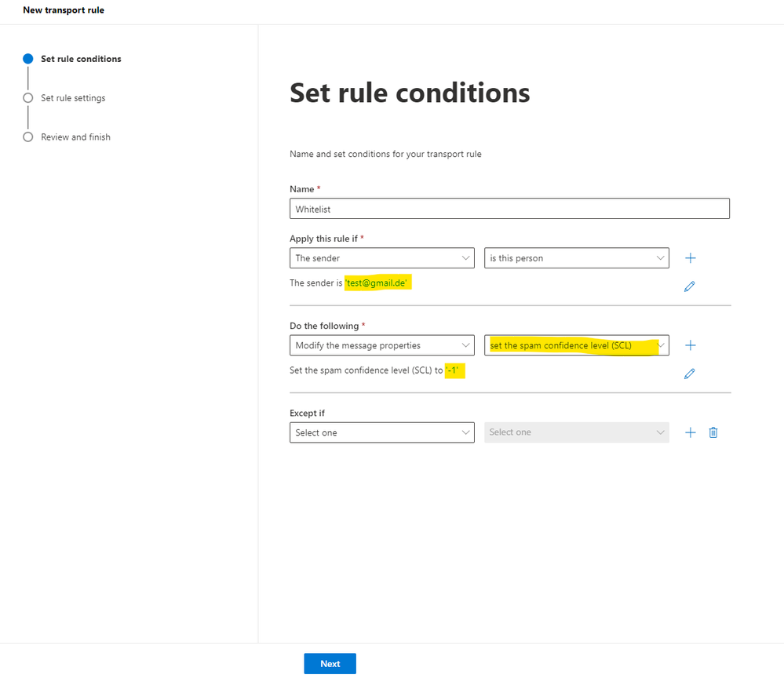784x682 pixels.
Task: Click the Name field containing Whitelist
Action: coord(509,209)
